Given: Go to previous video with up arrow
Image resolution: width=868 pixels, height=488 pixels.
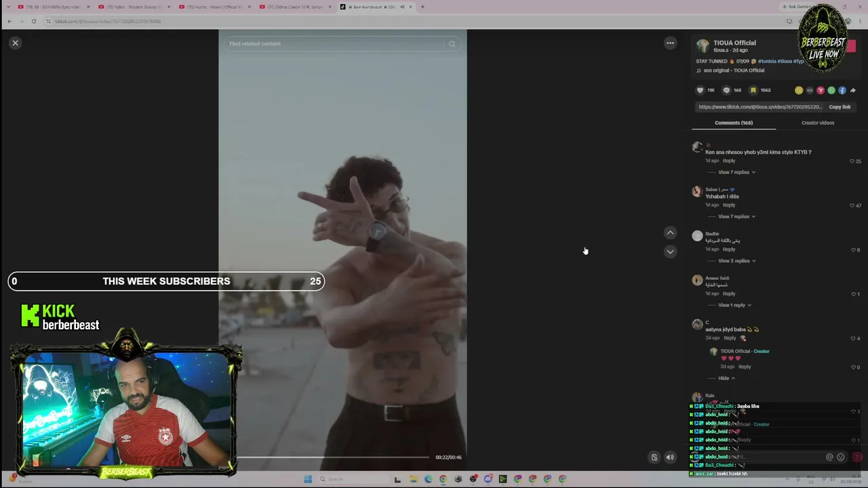Looking at the screenshot, I should pos(670,232).
